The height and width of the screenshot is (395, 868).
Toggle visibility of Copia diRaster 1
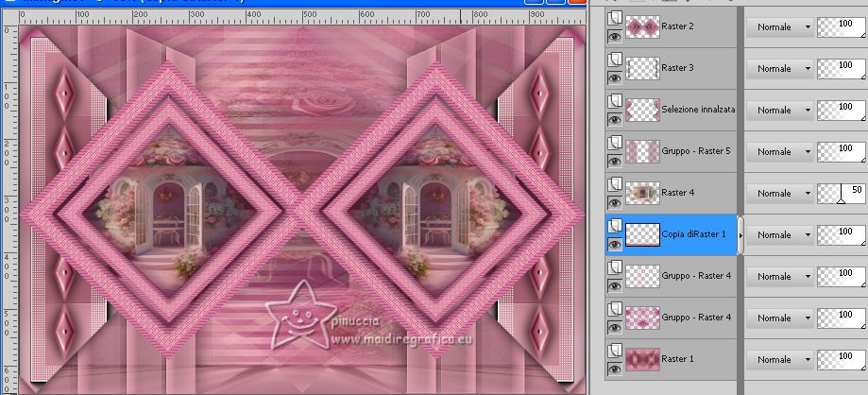[x=615, y=244]
